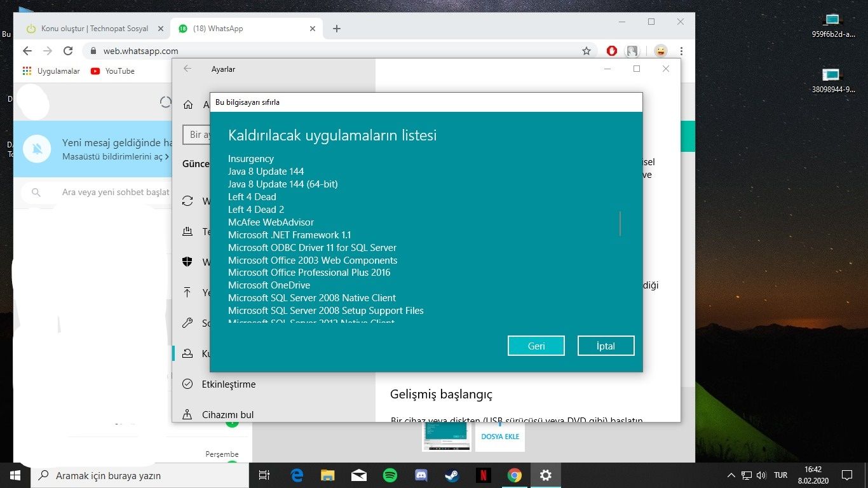
Task: Open the emoji profile avatar in Chrome
Action: (661, 51)
